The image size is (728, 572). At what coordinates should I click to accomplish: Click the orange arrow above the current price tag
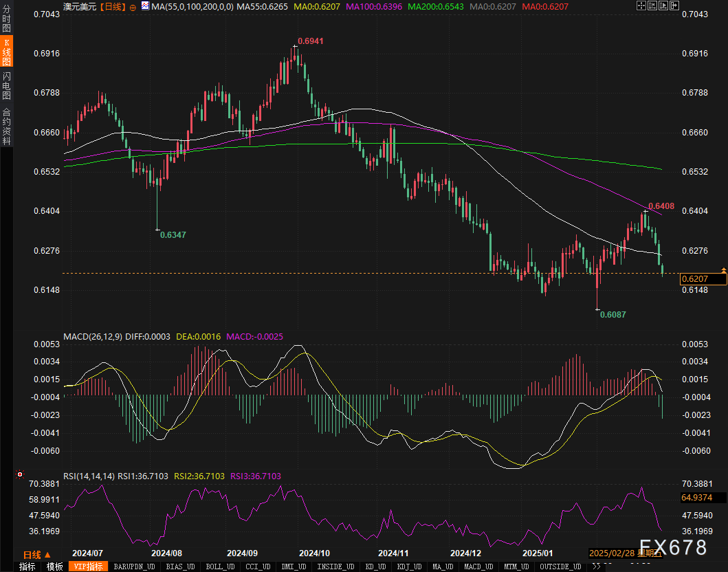click(x=723, y=269)
